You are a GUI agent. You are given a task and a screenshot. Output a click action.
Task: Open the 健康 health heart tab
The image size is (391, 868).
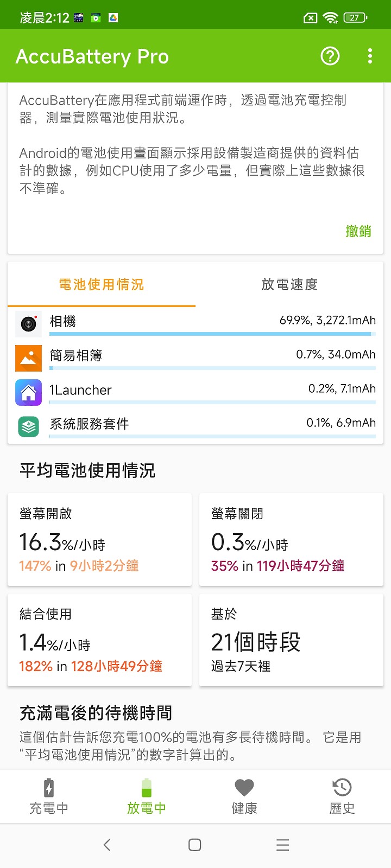pyautogui.click(x=244, y=796)
